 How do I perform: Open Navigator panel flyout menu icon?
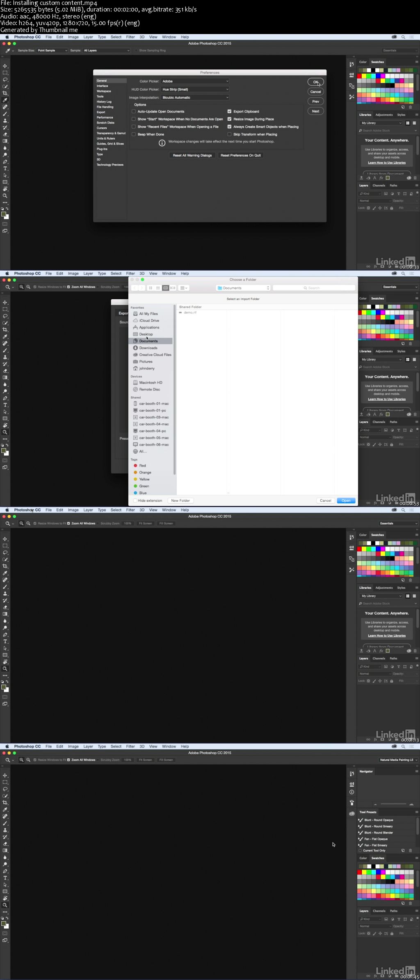pyautogui.click(x=416, y=771)
